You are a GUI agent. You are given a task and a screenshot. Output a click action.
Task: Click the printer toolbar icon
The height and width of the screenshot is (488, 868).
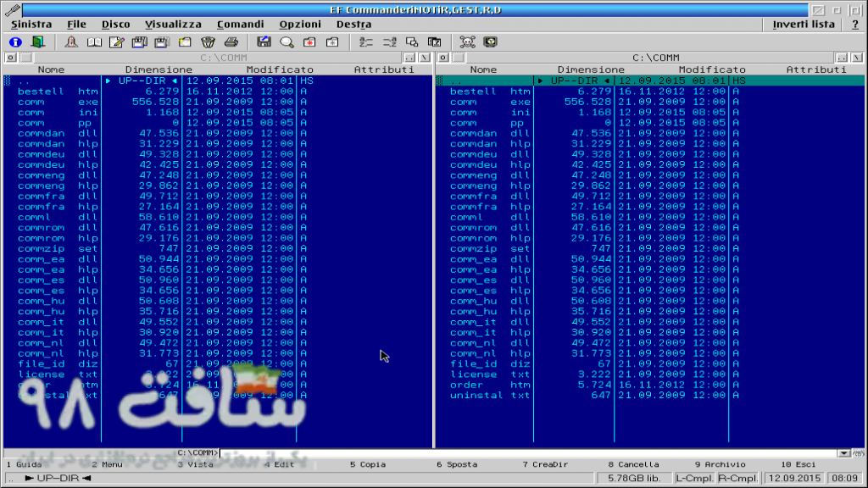[231, 42]
